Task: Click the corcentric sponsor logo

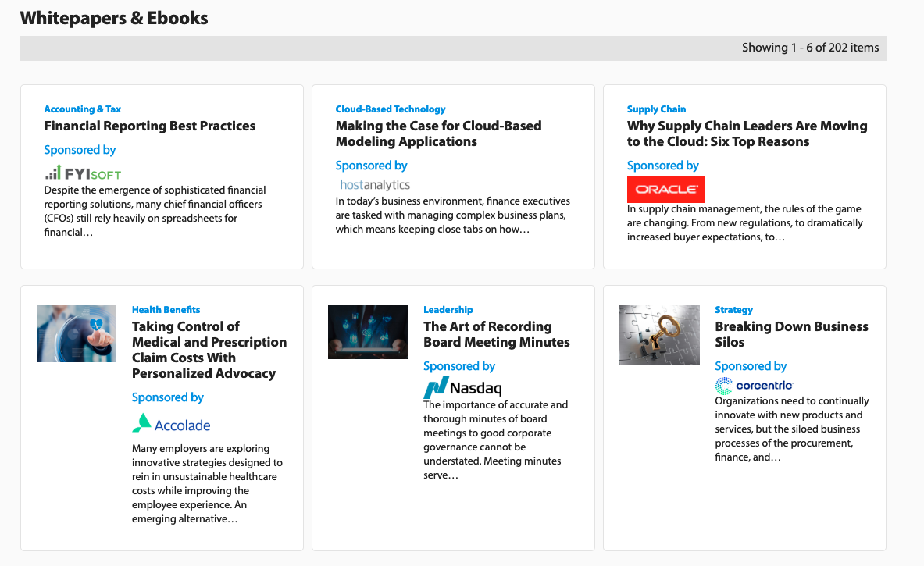Action: [x=755, y=385]
